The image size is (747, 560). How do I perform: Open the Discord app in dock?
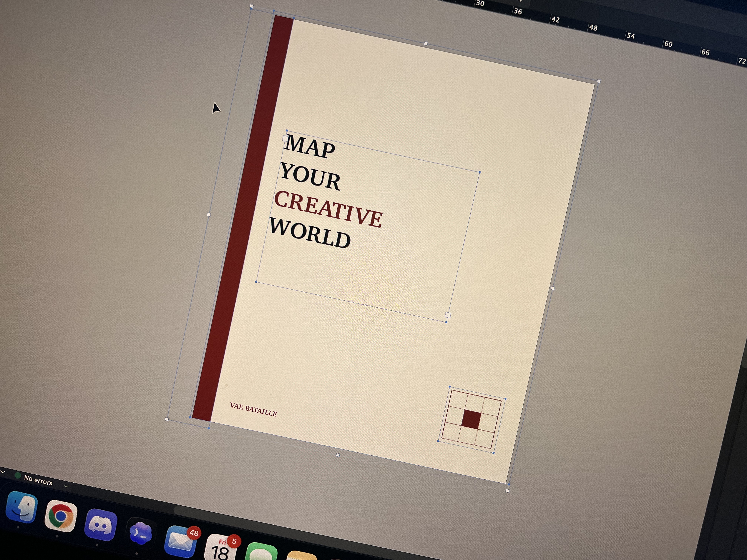pyautogui.click(x=100, y=525)
